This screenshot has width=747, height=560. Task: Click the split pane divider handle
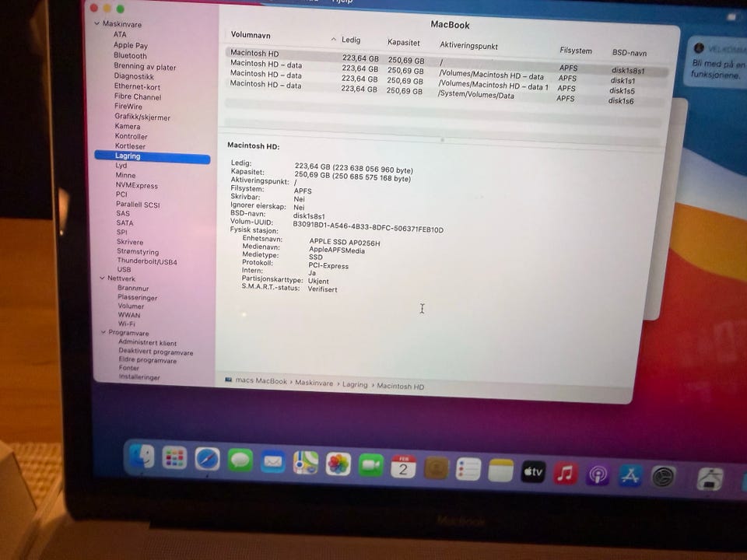(x=442, y=140)
